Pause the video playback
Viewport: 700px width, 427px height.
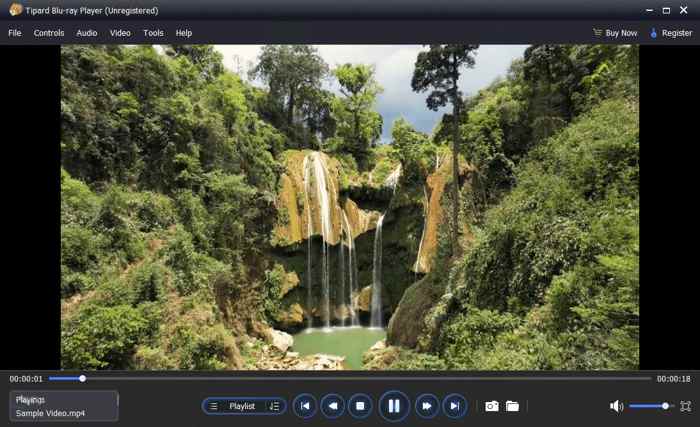coord(394,406)
